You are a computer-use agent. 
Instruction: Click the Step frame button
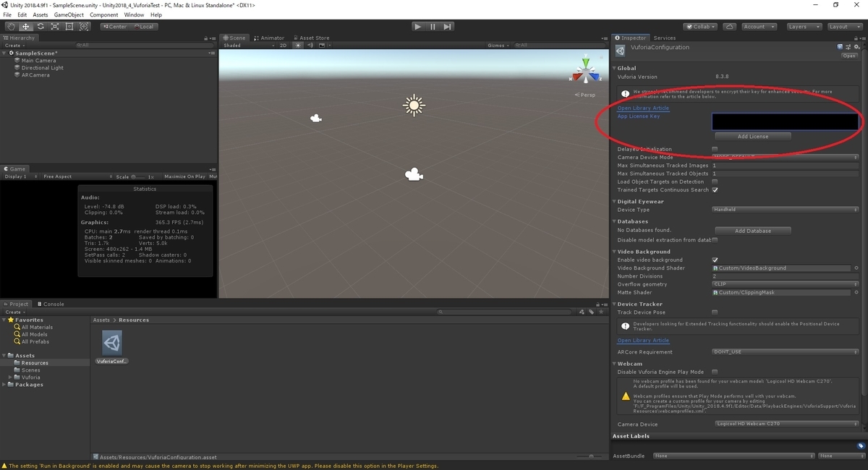tap(448, 27)
